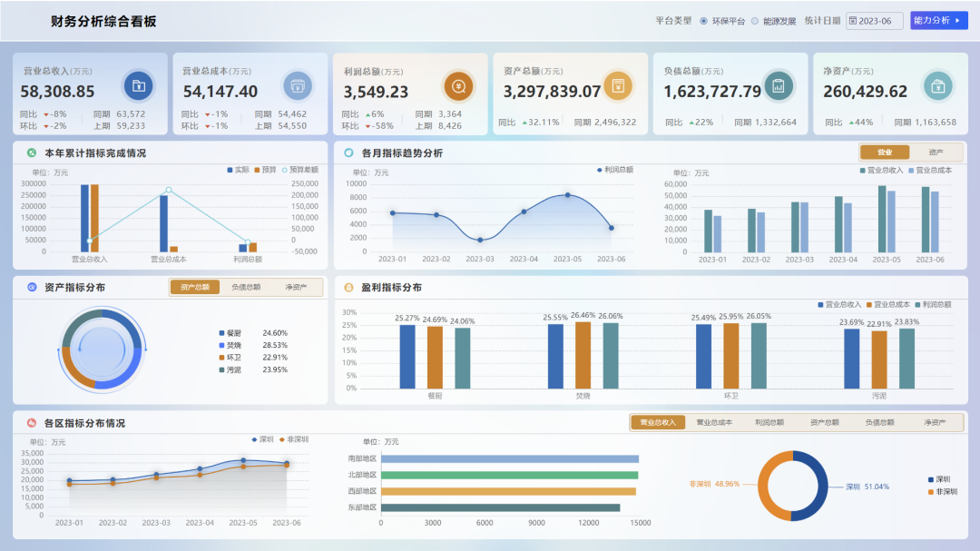
Task: Click the 本年累计指标完成情况 section icon
Action: click(x=31, y=153)
